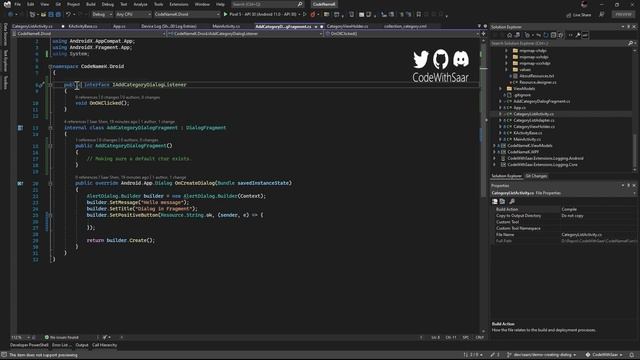This screenshot has width=640, height=360.
Task: Switch to the MainActivity.cs editor tab
Action: (226, 26)
